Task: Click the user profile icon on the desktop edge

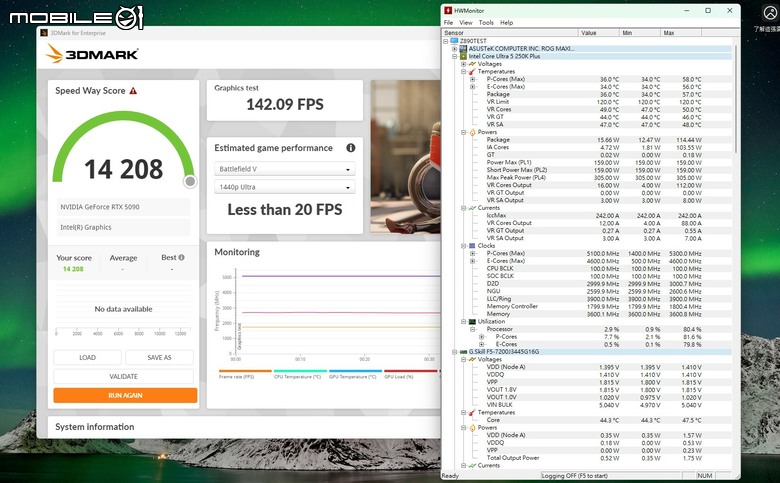Action: click(x=770, y=13)
